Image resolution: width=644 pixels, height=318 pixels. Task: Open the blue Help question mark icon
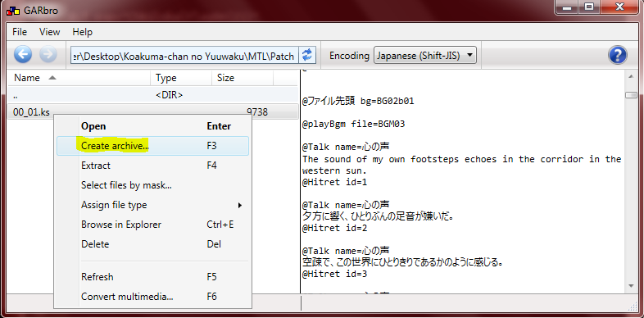pyautogui.click(x=617, y=55)
